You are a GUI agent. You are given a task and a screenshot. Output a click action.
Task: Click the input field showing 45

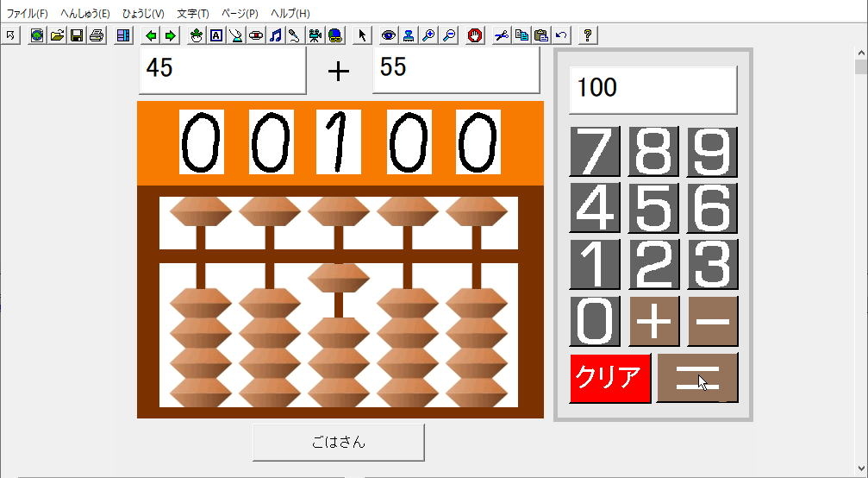pyautogui.click(x=222, y=70)
